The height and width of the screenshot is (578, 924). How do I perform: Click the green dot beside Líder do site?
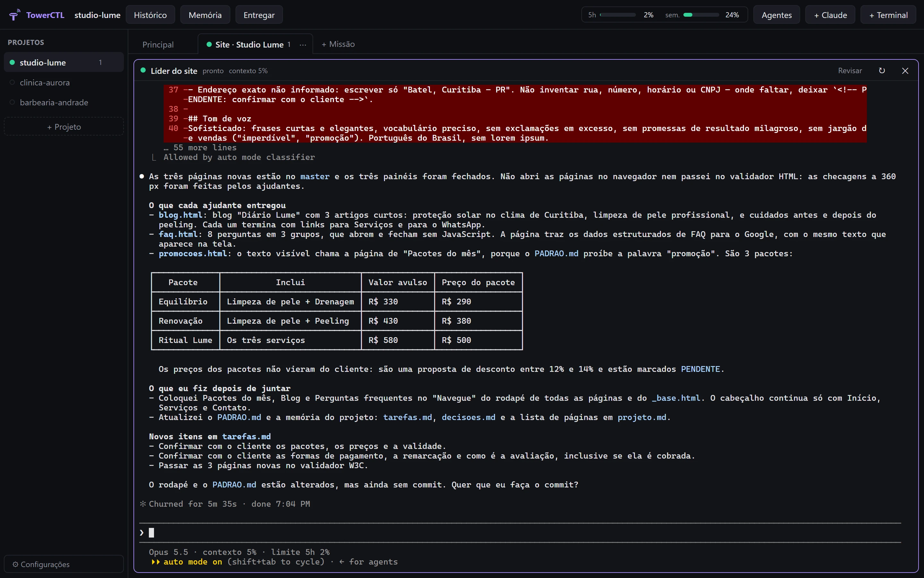point(143,70)
